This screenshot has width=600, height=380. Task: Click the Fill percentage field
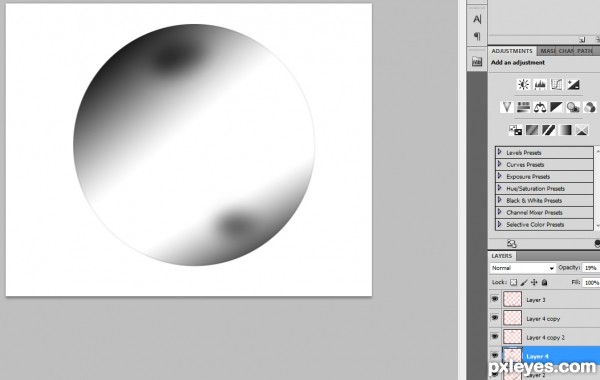tap(591, 283)
